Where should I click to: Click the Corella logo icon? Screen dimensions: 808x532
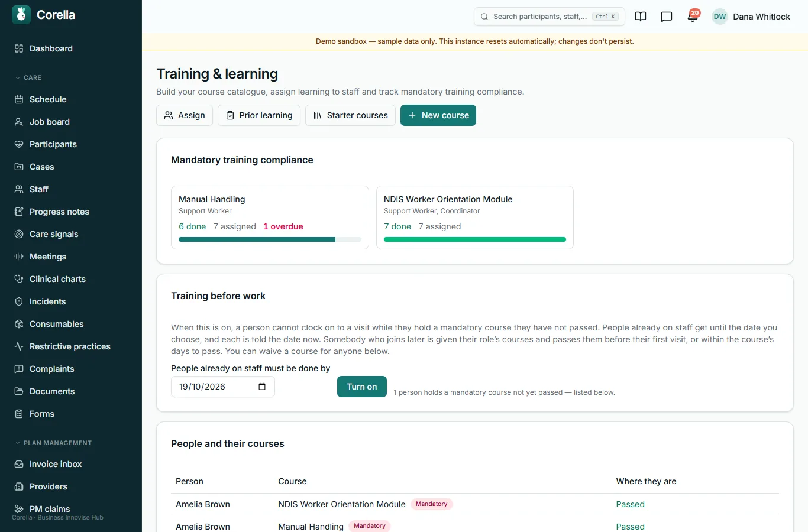[21, 15]
